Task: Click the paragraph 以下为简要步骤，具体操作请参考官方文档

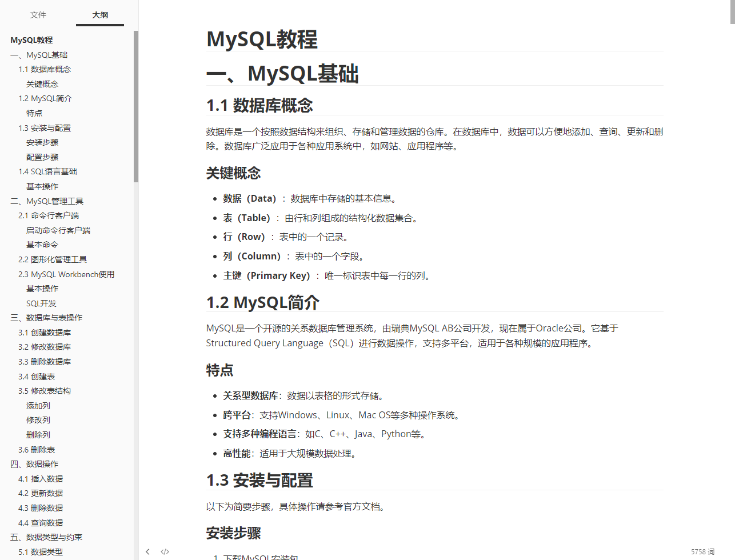Action: coord(296,506)
